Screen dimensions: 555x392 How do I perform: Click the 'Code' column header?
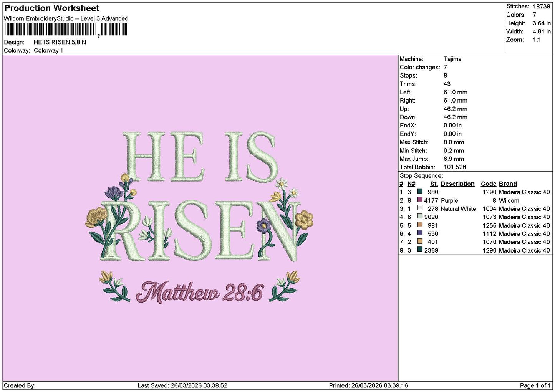(x=489, y=184)
